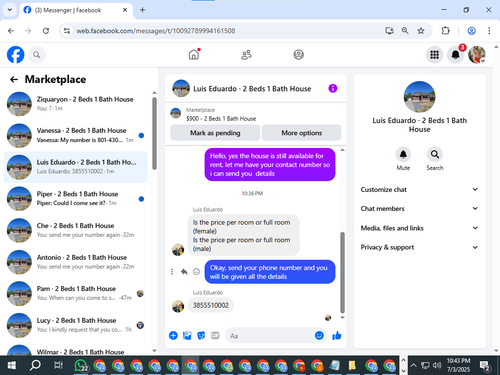Viewport: 500px width, 375px height.
Task: Click the conversation list scrollbar
Action: 154,133
